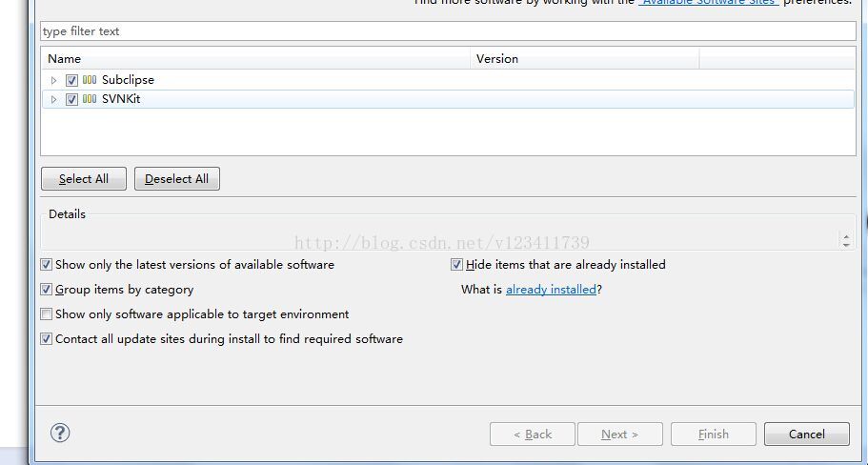The height and width of the screenshot is (465, 868).
Task: Open the already installed link
Action: (x=551, y=290)
